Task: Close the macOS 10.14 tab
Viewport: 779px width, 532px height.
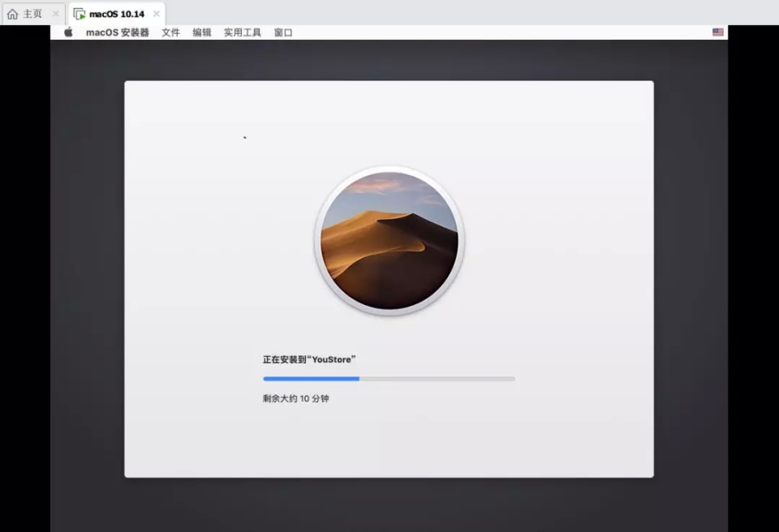Action: (x=157, y=14)
